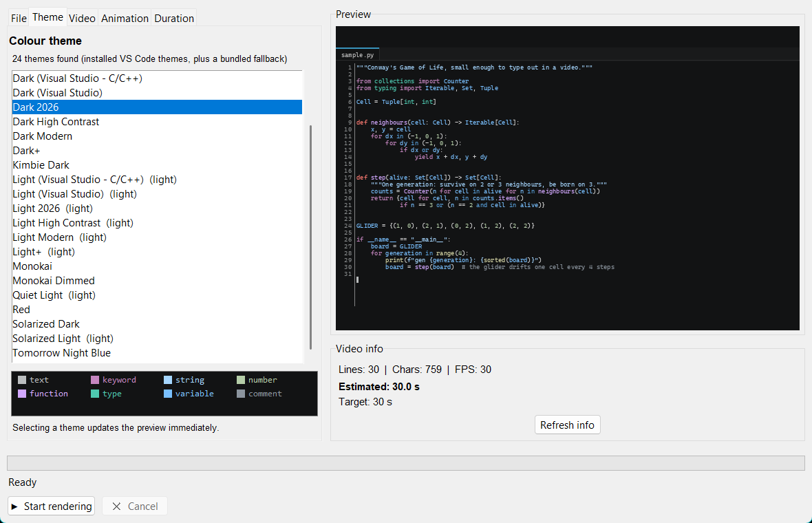This screenshot has height=523, width=812.
Task: Click the string colour swatch
Action: coord(168,380)
